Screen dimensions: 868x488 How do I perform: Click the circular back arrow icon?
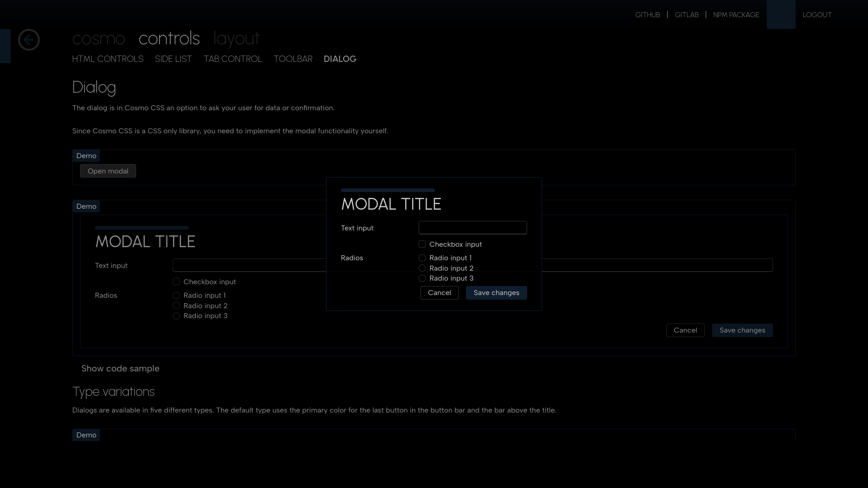point(29,40)
